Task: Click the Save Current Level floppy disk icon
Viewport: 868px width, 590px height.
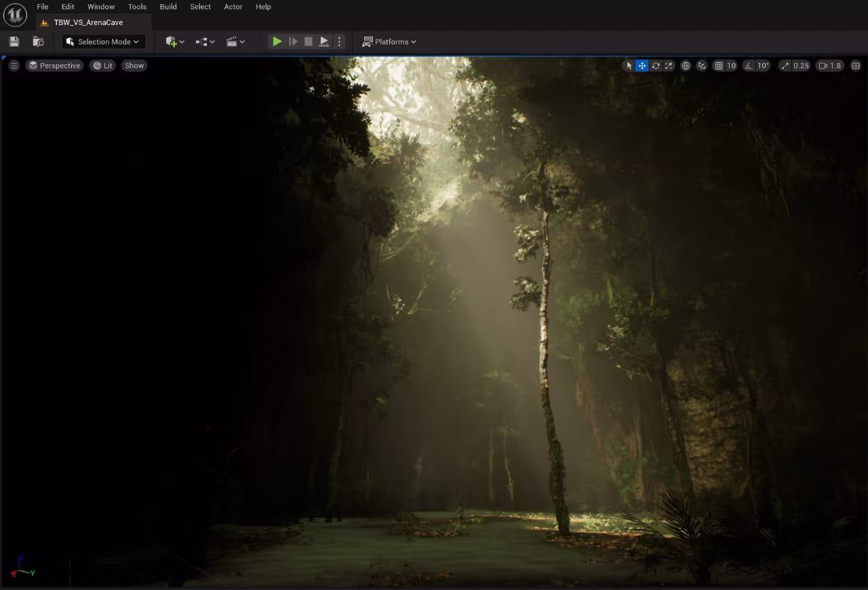Action: coord(14,42)
